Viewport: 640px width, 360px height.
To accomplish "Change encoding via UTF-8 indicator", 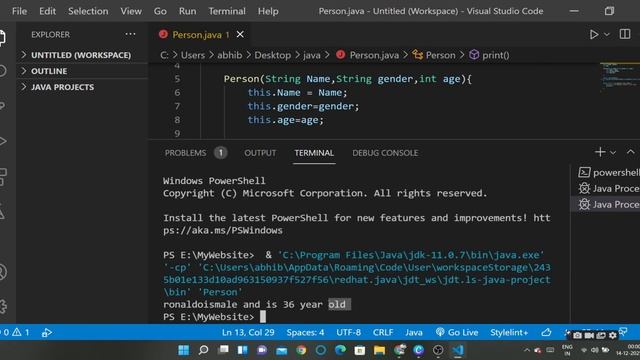I will [349, 332].
